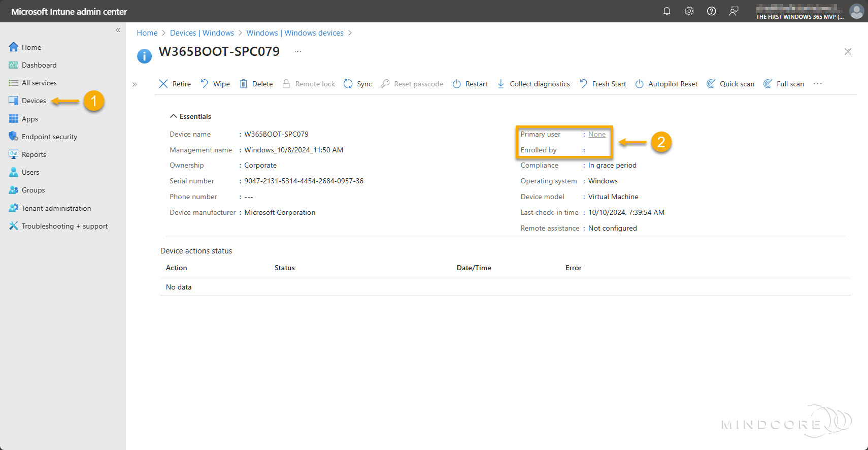Open the feedback person icon
This screenshot has width=868, height=450.
tap(733, 11)
